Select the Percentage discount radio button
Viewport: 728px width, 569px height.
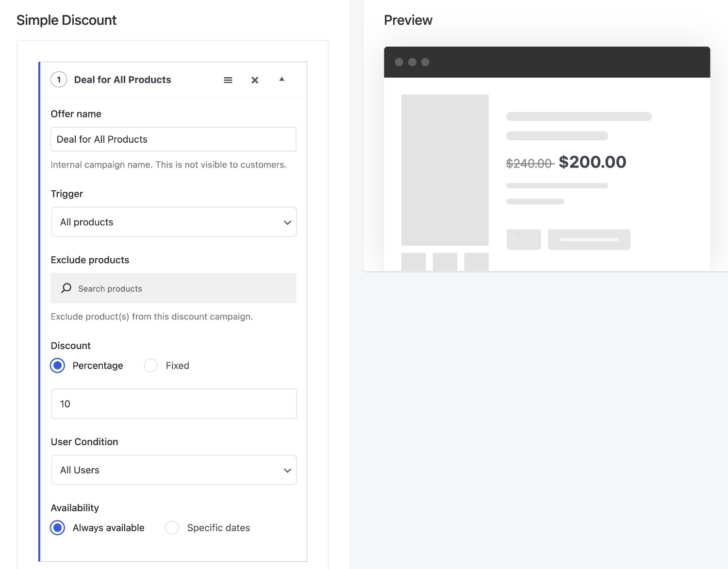click(58, 366)
